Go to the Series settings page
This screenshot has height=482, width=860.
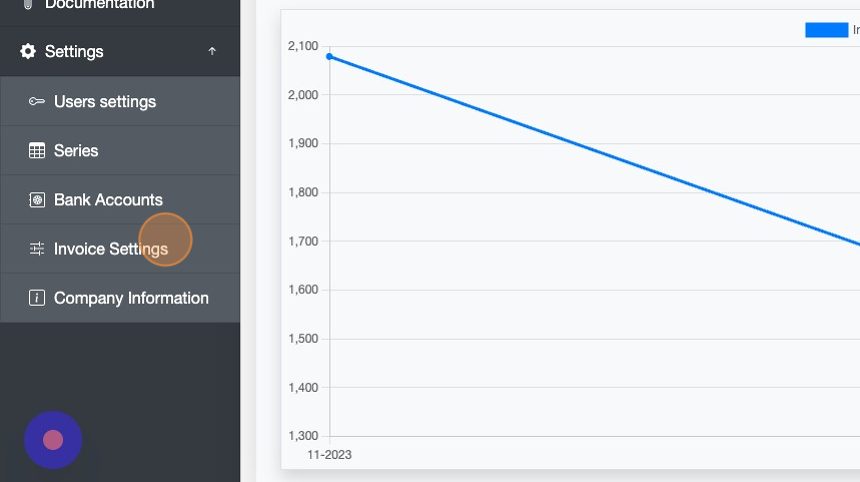point(76,151)
